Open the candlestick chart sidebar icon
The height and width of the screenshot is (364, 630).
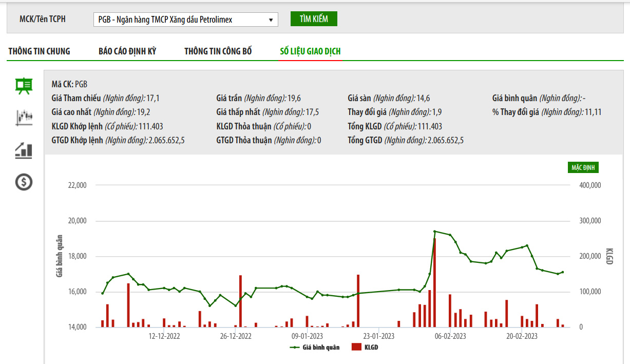[x=24, y=118]
